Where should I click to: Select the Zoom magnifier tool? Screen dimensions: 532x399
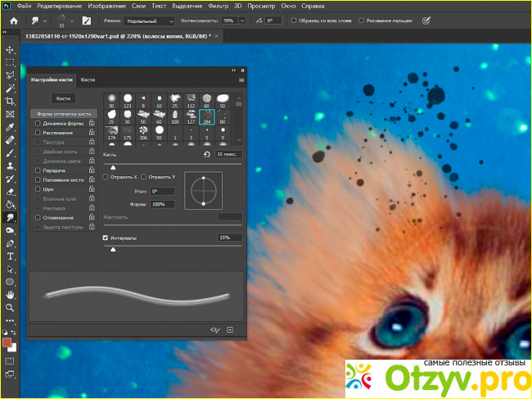tap(10, 307)
